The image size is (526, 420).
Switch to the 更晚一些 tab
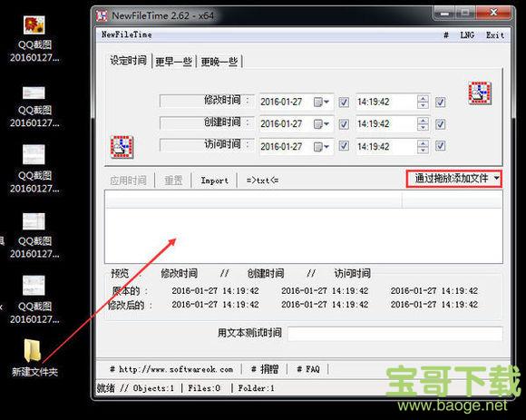pos(219,62)
